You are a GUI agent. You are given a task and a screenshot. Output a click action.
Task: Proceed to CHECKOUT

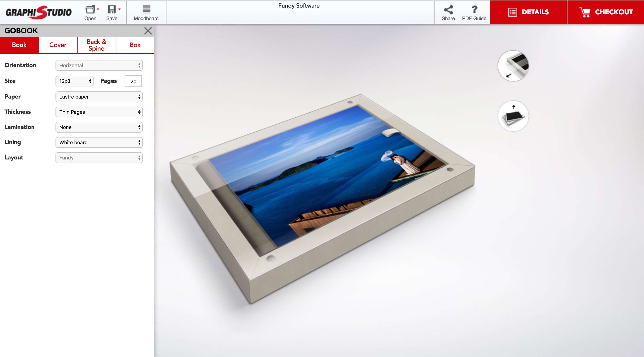[606, 12]
